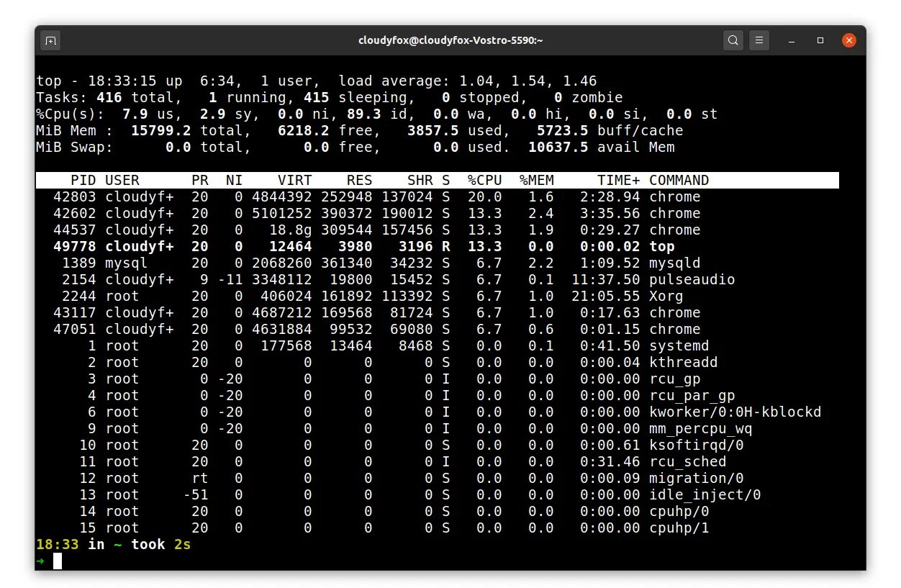
Task: Click the 5723.5 buff/cache value
Action: tap(563, 130)
